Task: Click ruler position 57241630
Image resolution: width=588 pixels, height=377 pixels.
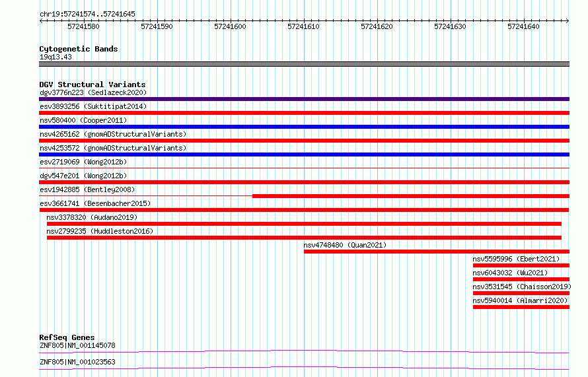Action: click(450, 26)
